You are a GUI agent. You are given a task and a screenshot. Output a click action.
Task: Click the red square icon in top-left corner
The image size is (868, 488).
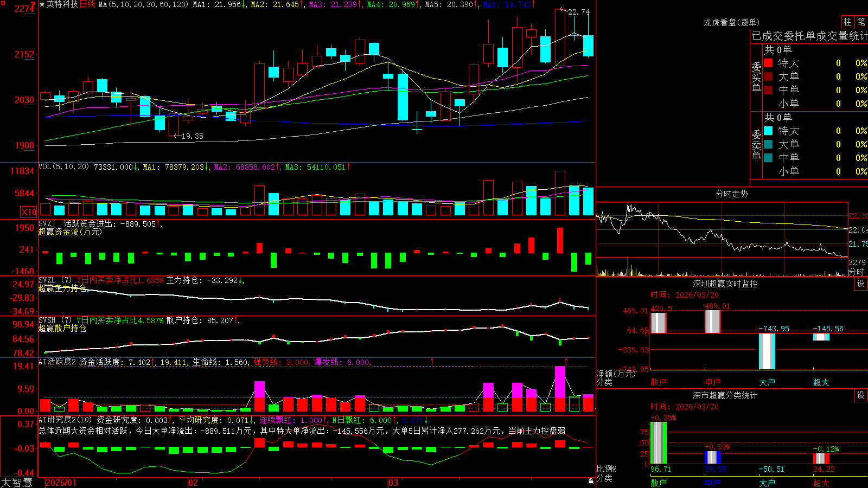point(2,2)
